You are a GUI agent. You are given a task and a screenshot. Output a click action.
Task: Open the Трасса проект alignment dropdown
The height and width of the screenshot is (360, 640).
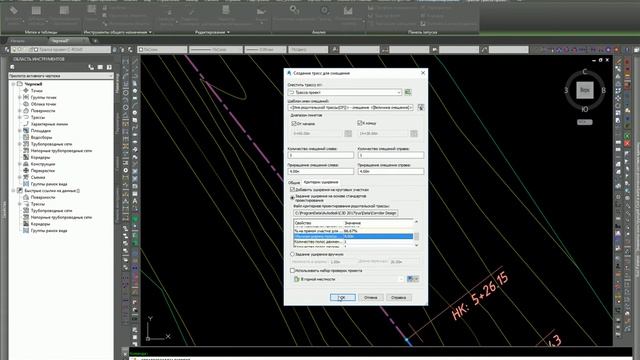pyautogui.click(x=345, y=93)
